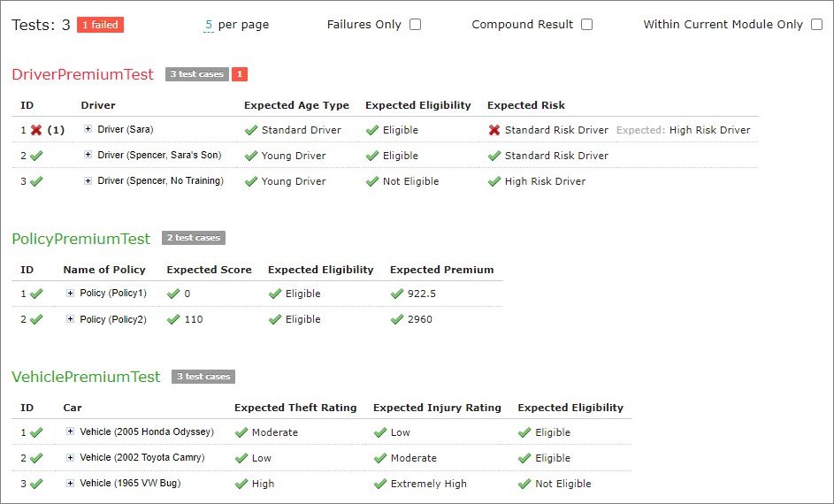Viewport: 834px width, 504px height.
Task: Click the red failed X icon for Driver Sara
Action: point(36,130)
